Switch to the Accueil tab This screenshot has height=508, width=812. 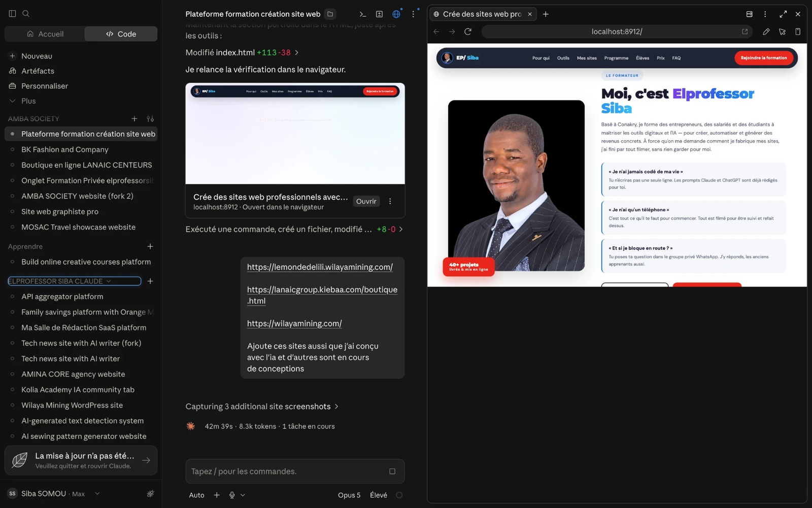(45, 34)
